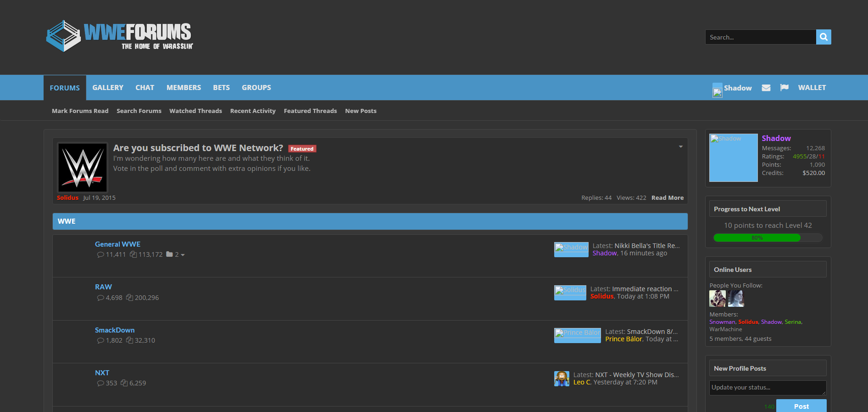Open Leo C's avatar in NXT row
The image size is (868, 412).
coord(562,378)
